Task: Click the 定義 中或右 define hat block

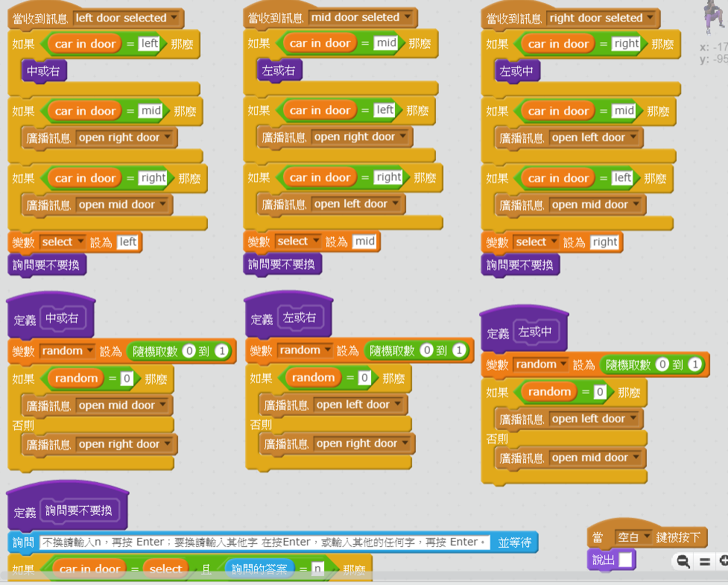Action: click(51, 314)
